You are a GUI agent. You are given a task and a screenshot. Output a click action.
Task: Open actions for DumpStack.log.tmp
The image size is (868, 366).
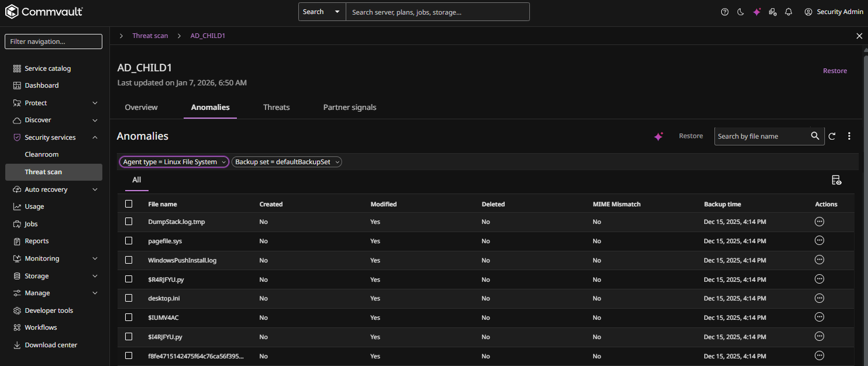819,222
